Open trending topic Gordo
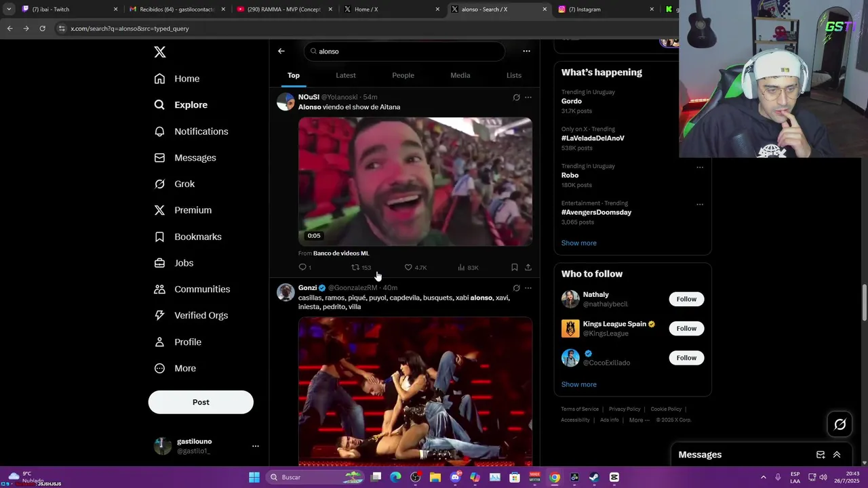Image resolution: width=868 pixels, height=488 pixels. pos(572,101)
